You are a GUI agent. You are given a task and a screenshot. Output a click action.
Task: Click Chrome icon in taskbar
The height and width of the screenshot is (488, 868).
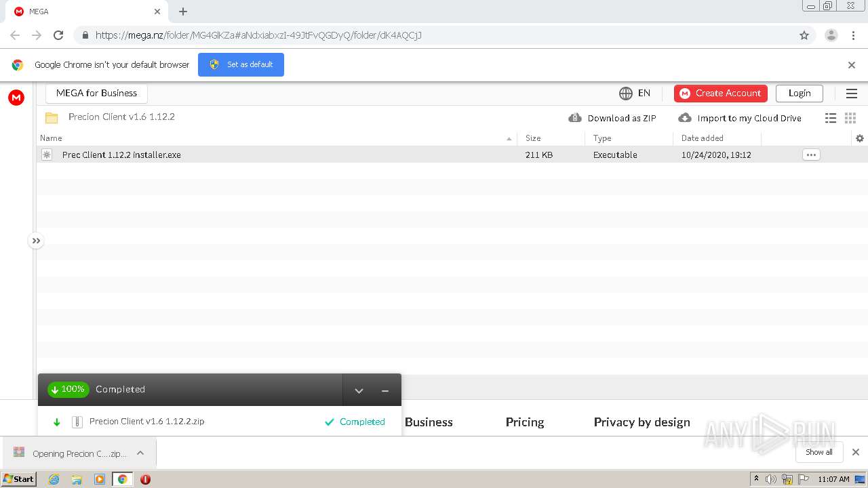[122, 479]
